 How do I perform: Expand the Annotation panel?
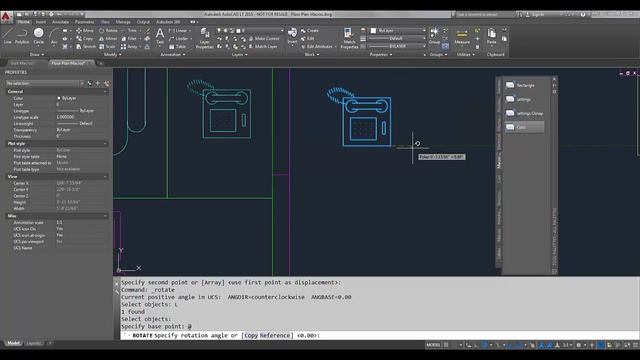[x=172, y=54]
